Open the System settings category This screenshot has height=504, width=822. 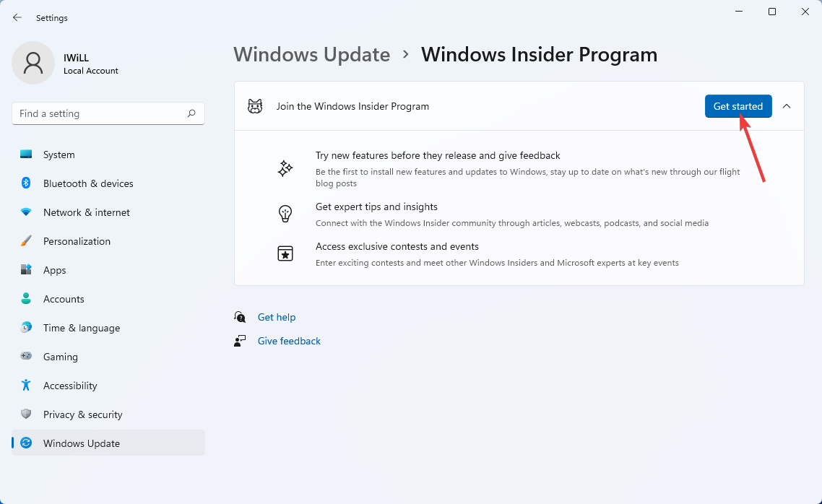(x=108, y=155)
